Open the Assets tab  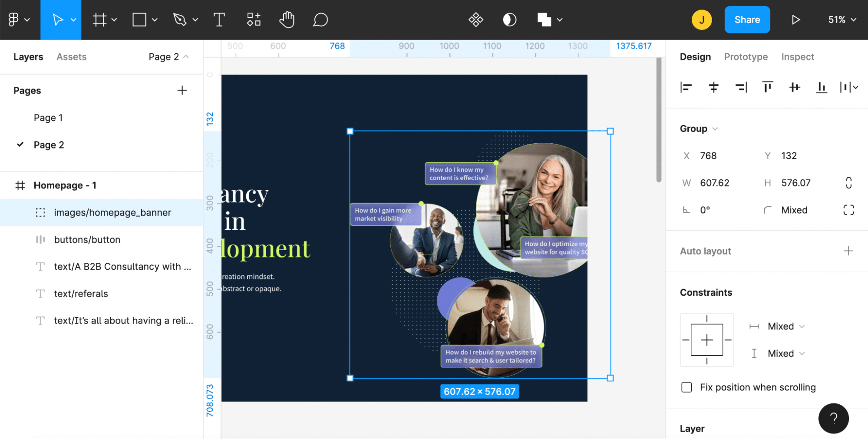[x=71, y=57]
